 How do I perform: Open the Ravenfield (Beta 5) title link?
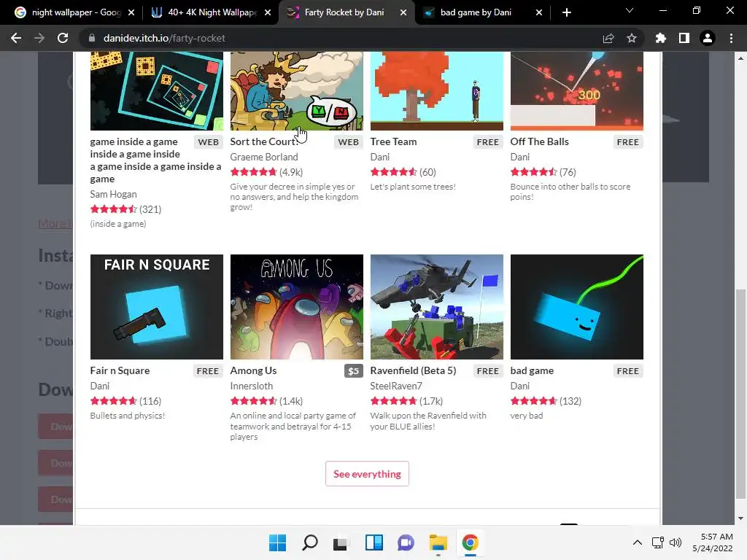pos(413,370)
